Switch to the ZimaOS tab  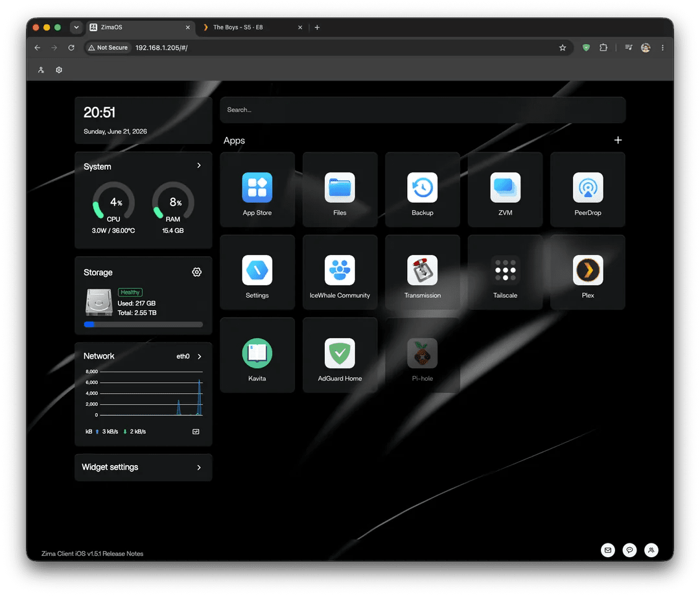(140, 27)
